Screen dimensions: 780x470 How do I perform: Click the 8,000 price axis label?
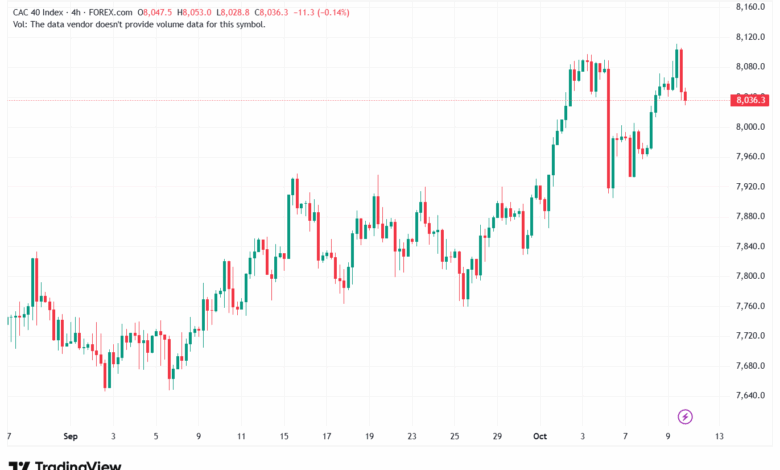tap(749, 127)
